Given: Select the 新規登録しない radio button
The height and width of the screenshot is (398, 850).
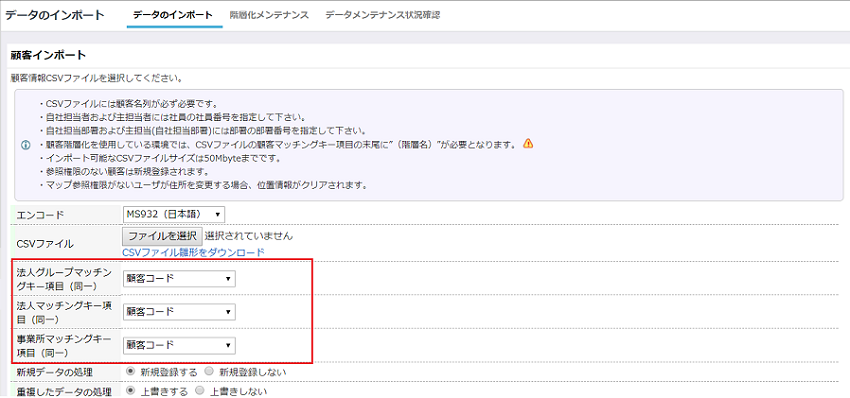Looking at the screenshot, I should [x=209, y=372].
